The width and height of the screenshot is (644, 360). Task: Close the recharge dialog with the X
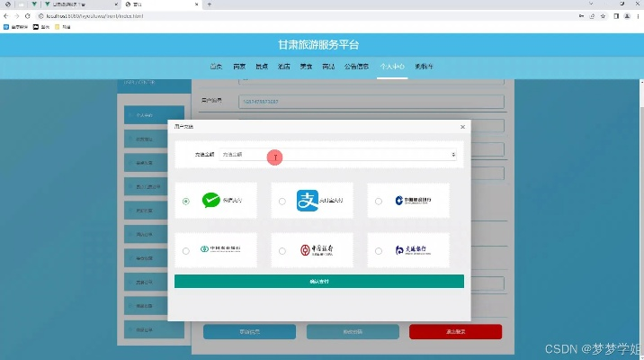[462, 127]
